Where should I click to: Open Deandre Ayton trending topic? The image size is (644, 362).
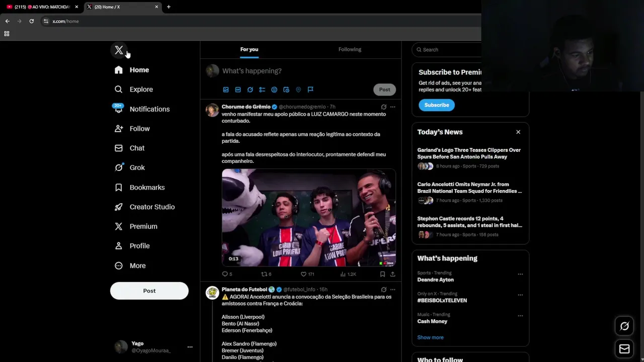(436, 280)
